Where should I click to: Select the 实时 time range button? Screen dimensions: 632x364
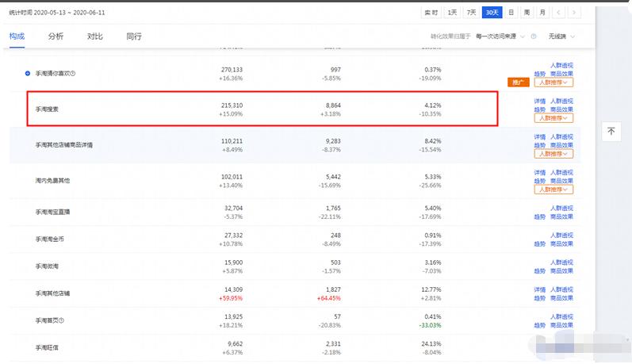click(x=431, y=13)
